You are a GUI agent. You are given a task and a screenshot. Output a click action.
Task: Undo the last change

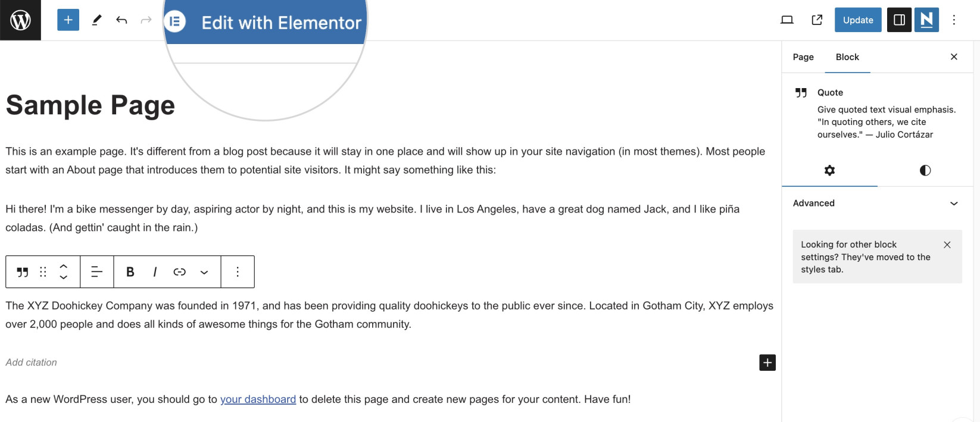[x=121, y=20]
